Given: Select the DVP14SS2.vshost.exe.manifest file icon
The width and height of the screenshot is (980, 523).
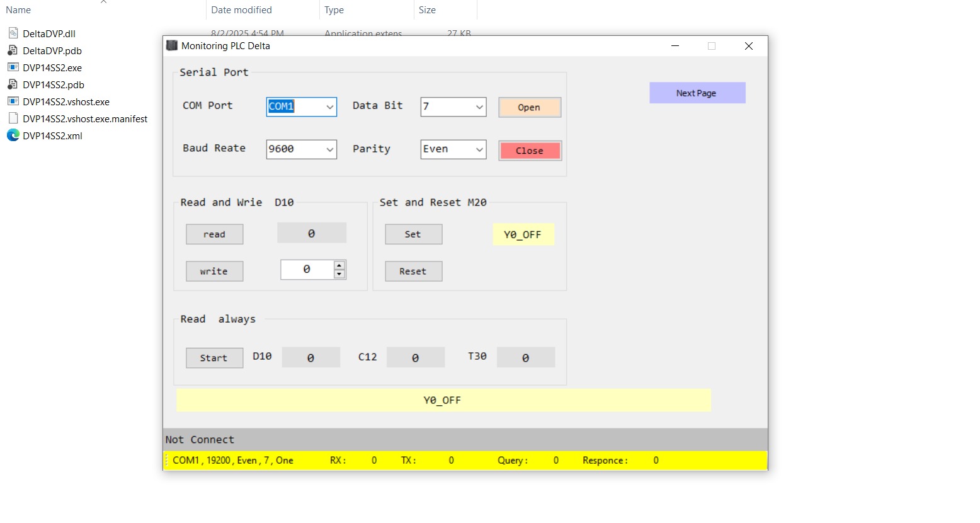Looking at the screenshot, I should pos(13,118).
